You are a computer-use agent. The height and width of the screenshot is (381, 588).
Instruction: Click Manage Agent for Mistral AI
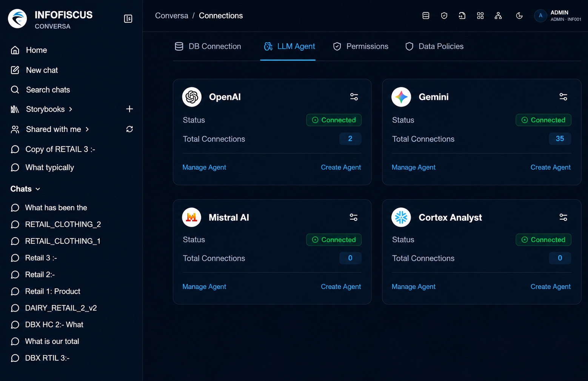click(204, 287)
